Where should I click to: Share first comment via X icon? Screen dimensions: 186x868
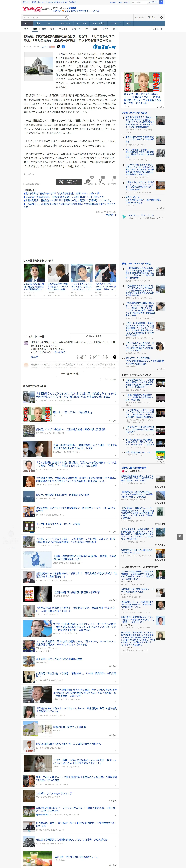tap(115, 357)
